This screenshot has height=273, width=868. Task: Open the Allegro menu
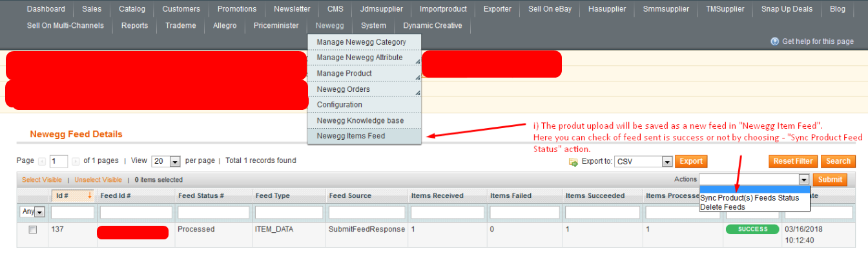tap(225, 26)
